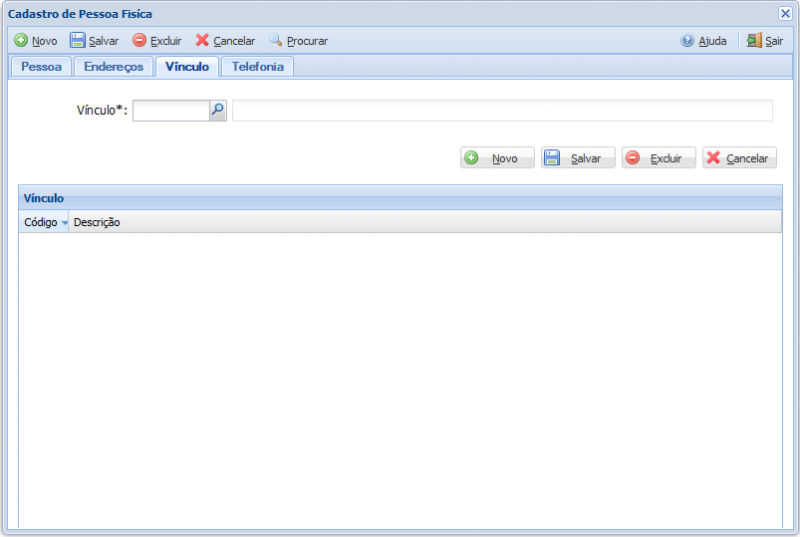Click the Cancelar red X in top toolbar
800x537 pixels.
203,41
